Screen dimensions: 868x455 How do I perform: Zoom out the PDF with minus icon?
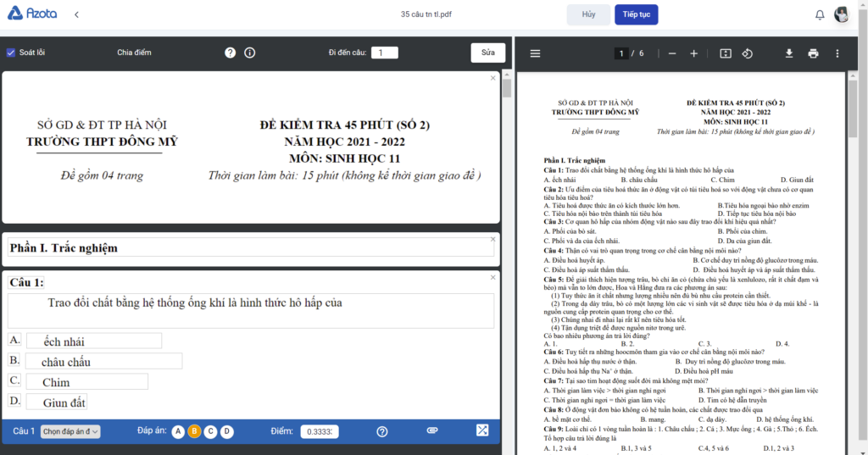tap(672, 53)
